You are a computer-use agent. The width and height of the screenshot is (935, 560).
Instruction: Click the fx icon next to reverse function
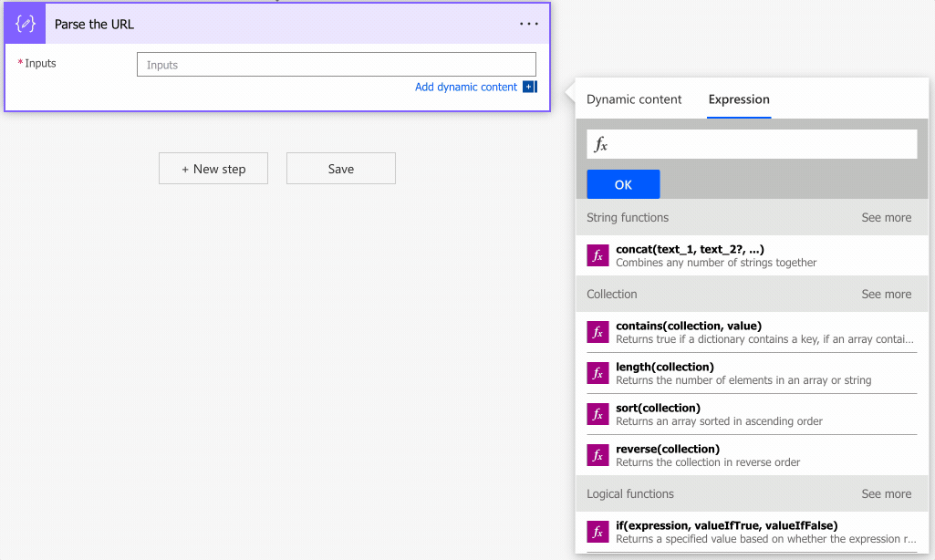pyautogui.click(x=597, y=455)
